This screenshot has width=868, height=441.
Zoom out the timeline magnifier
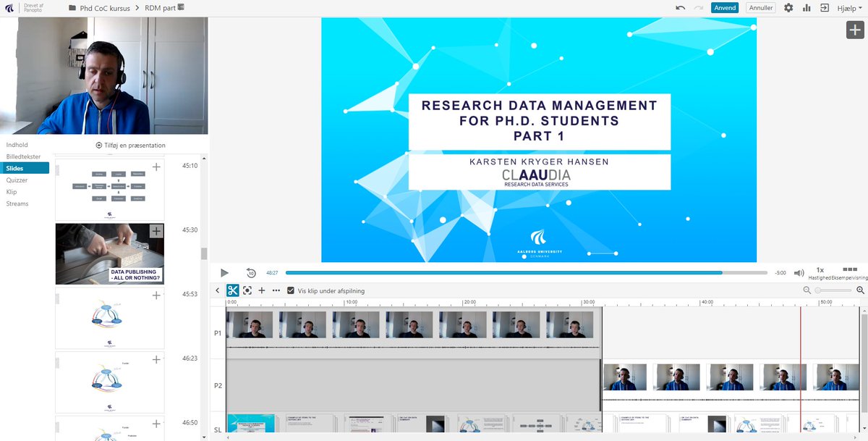807,290
